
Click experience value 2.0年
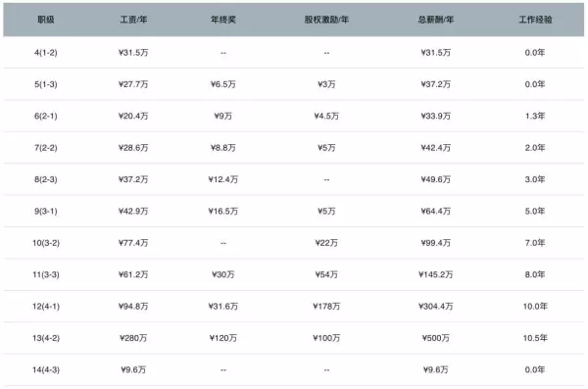click(535, 148)
